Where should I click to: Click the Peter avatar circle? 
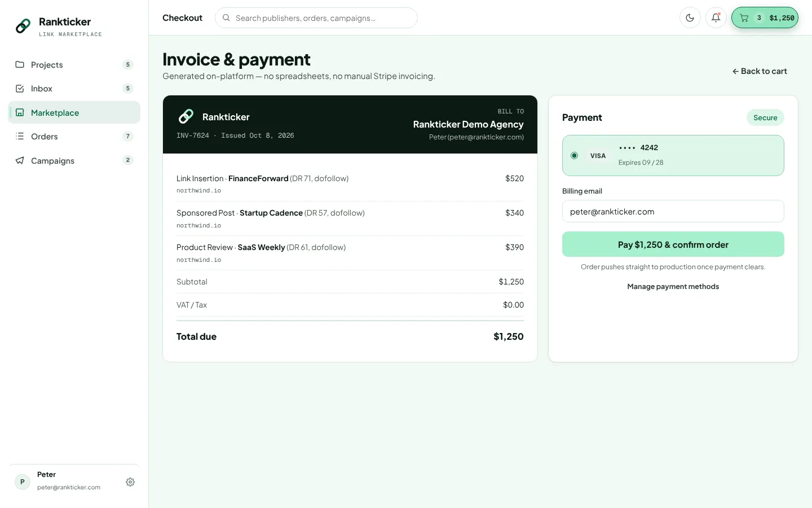pos(23,482)
